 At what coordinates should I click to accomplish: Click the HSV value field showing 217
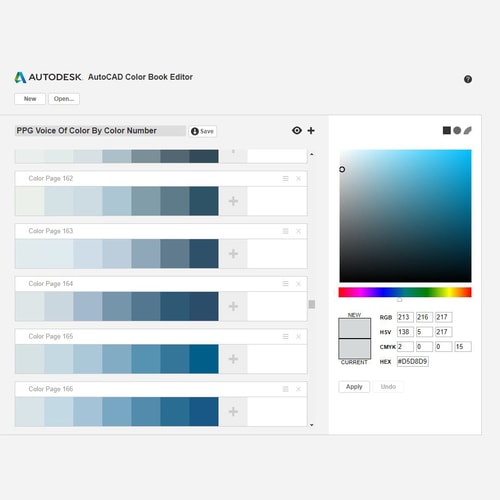pos(444,332)
